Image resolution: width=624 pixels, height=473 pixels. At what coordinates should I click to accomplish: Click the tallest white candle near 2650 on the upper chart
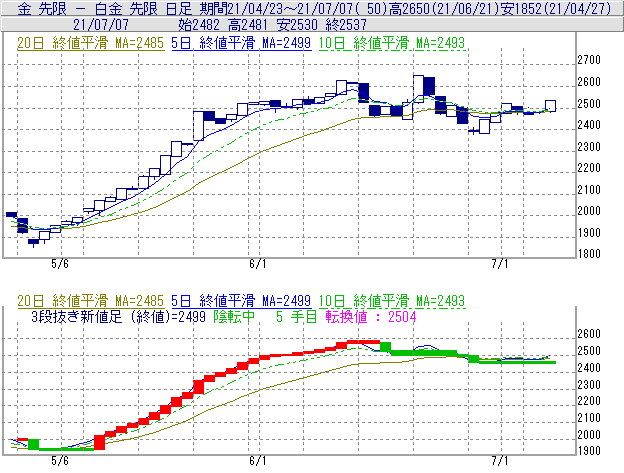pyautogui.click(x=418, y=89)
